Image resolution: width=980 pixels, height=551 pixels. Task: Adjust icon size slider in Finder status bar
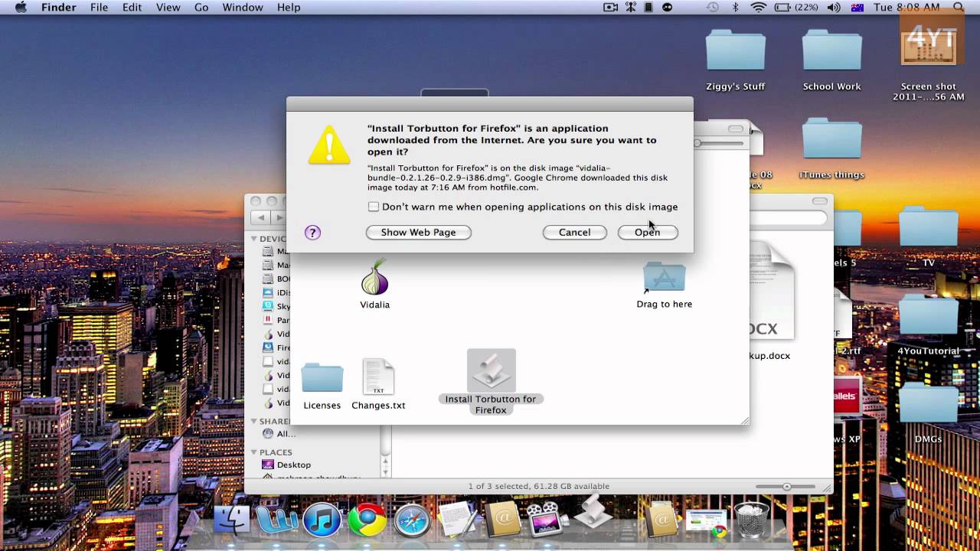[x=786, y=487]
